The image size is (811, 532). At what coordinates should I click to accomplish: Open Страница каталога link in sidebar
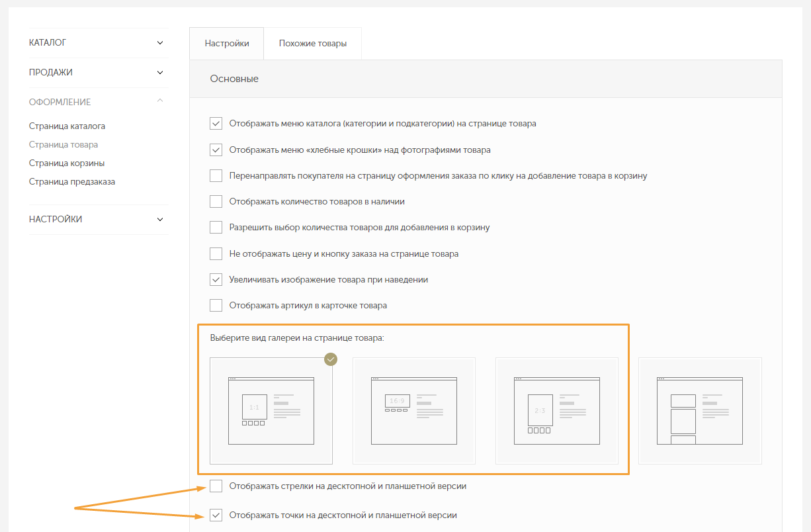pos(67,126)
